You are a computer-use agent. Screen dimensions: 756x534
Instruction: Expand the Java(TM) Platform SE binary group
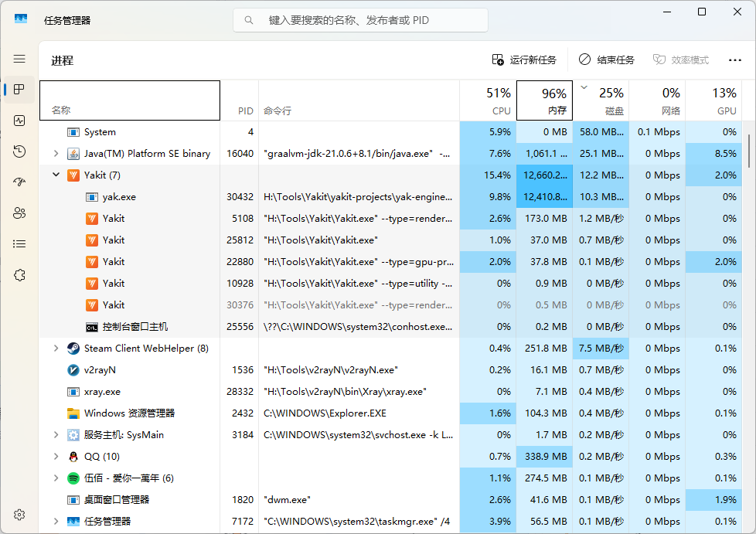[x=56, y=154]
